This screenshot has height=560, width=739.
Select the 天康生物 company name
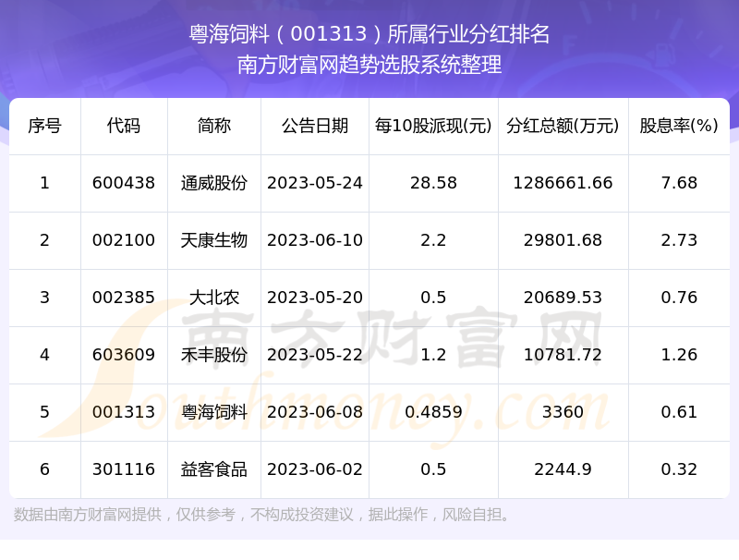pyautogui.click(x=213, y=240)
